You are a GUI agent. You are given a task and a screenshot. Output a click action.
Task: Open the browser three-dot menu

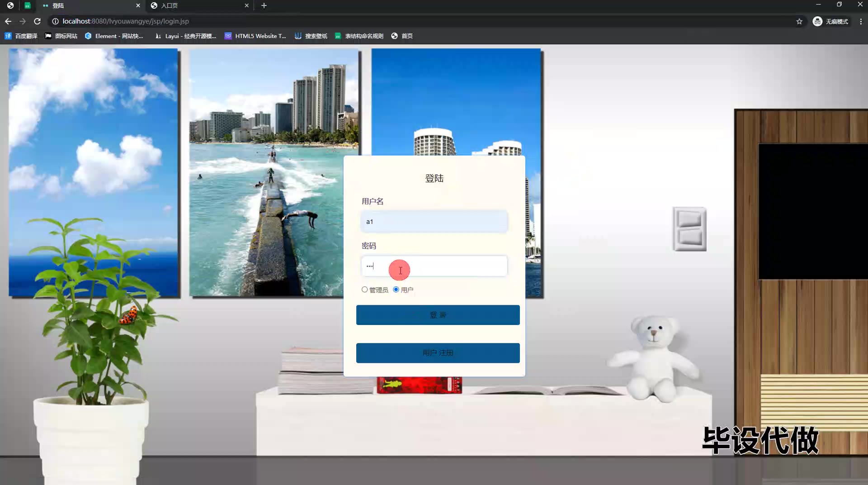pyautogui.click(x=861, y=21)
